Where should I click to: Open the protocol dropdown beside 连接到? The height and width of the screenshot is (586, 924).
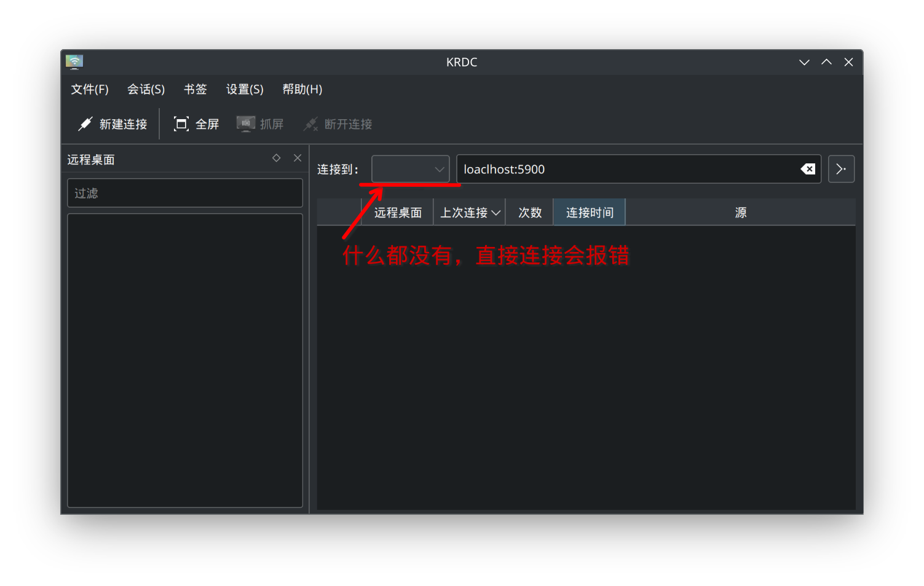coord(410,169)
